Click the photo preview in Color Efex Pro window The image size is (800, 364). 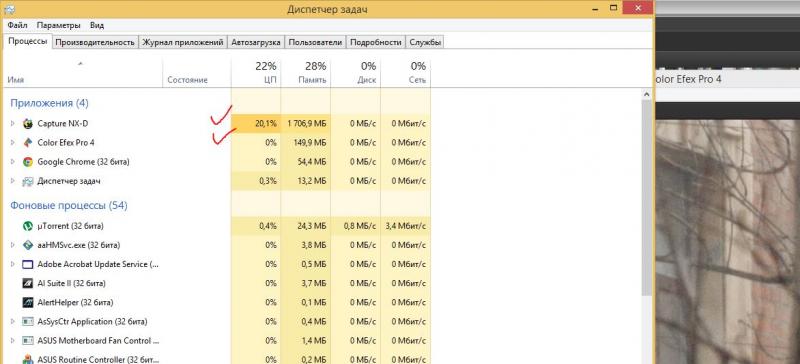tap(727, 241)
